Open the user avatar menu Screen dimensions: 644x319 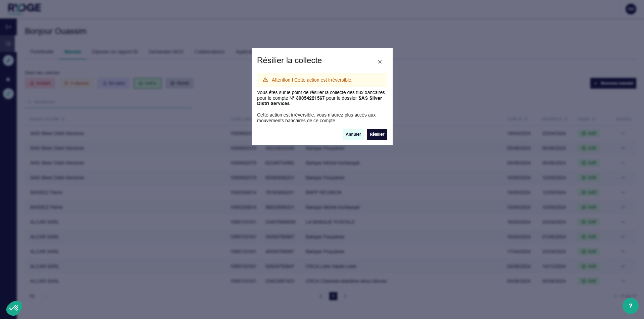coord(631,9)
